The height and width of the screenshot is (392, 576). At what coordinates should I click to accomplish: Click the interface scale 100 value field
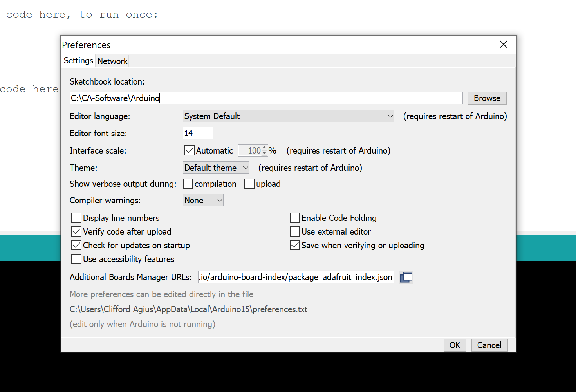pyautogui.click(x=250, y=150)
